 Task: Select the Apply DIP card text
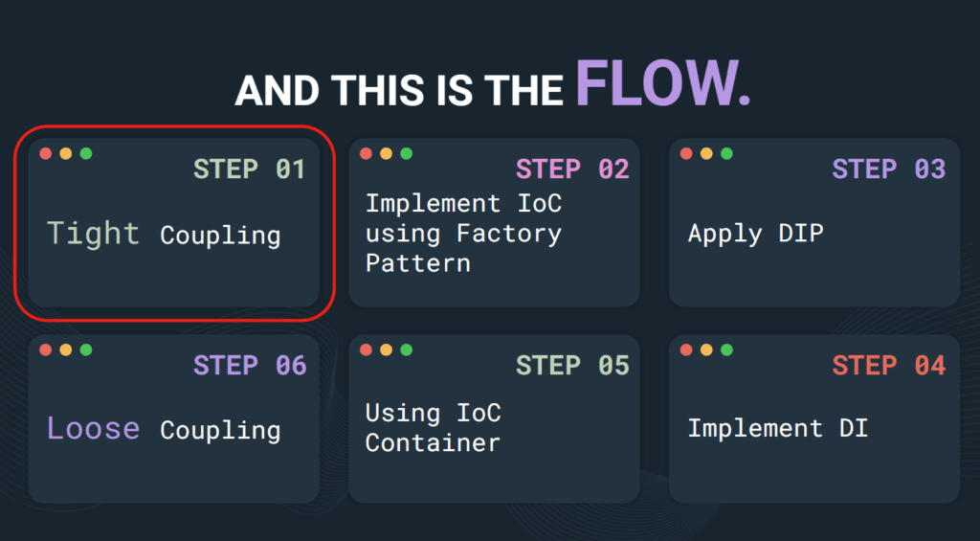tap(756, 234)
